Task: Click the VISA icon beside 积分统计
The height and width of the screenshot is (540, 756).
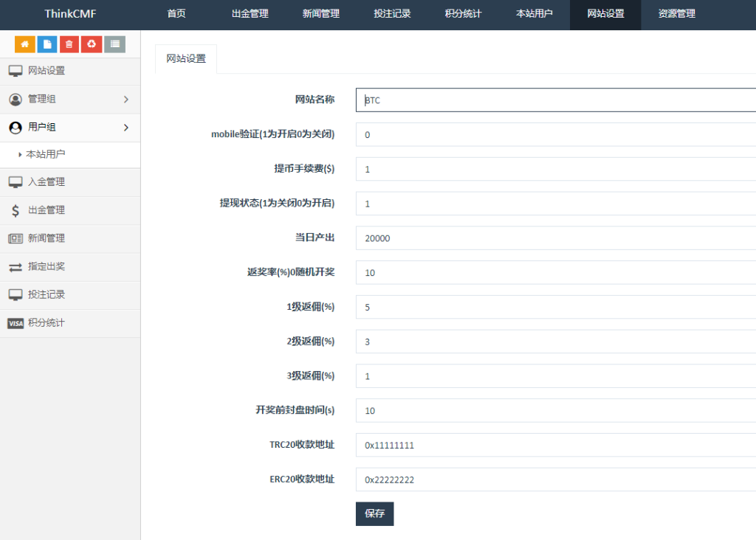Action: [16, 323]
